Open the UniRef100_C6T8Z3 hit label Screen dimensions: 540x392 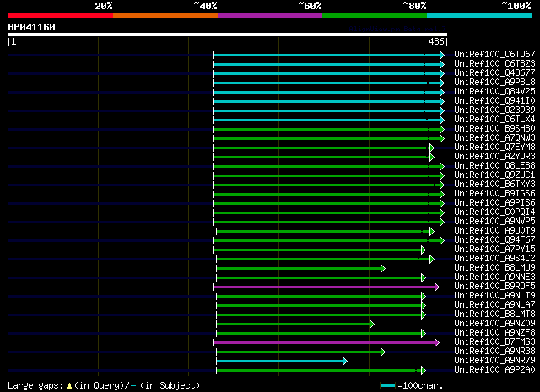click(494, 63)
